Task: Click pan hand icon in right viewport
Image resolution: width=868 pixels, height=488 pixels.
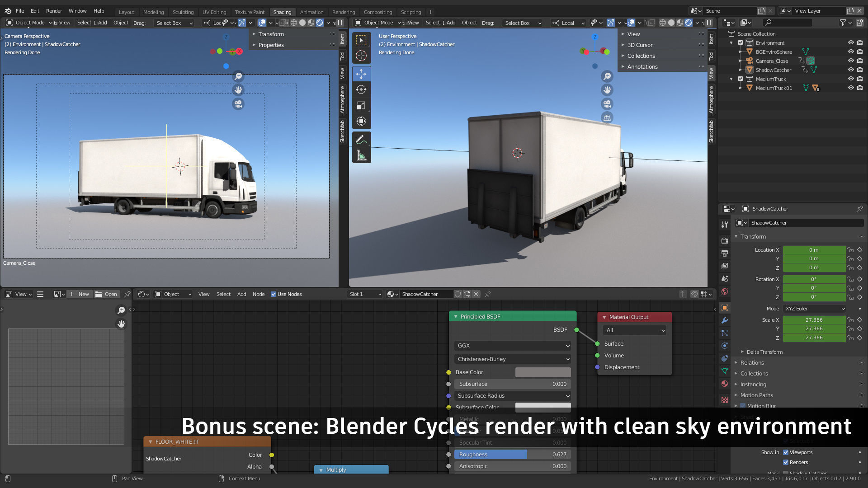Action: pos(607,90)
